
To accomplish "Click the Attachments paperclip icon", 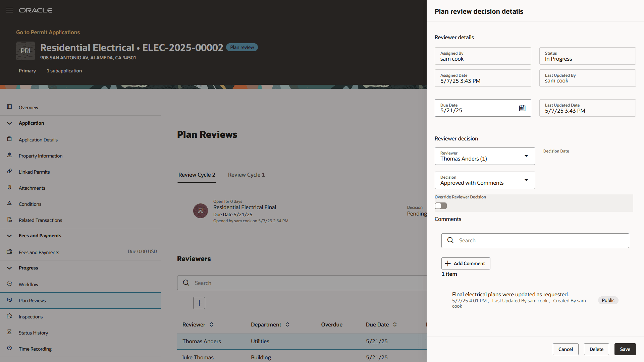I will coord(9,187).
